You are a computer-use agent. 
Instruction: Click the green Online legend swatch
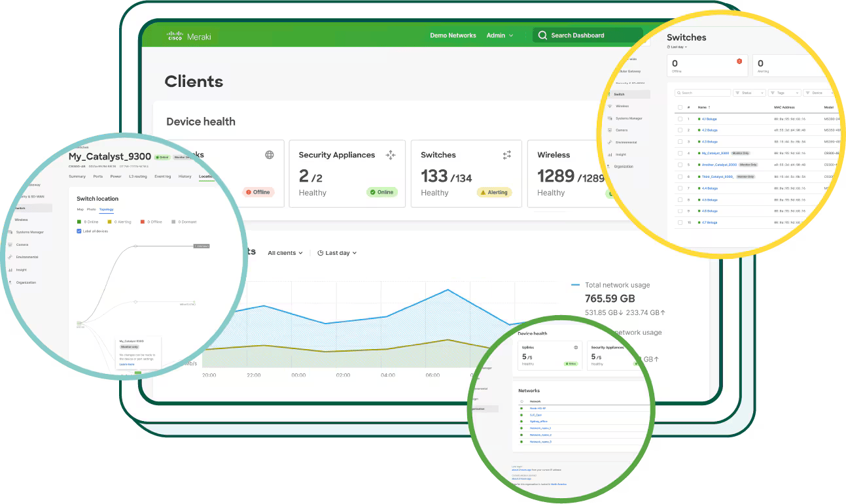79,222
